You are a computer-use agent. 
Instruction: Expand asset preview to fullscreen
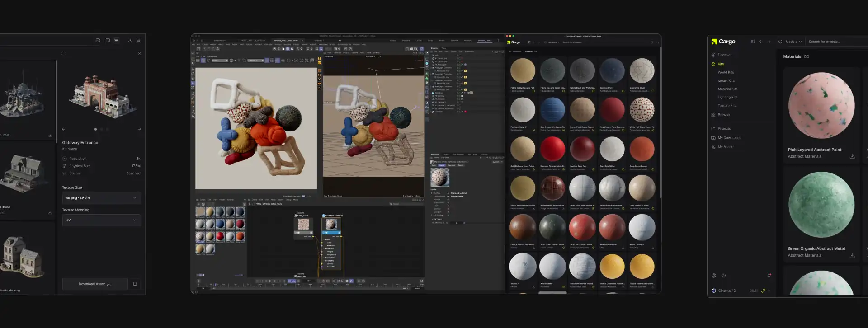tap(63, 53)
